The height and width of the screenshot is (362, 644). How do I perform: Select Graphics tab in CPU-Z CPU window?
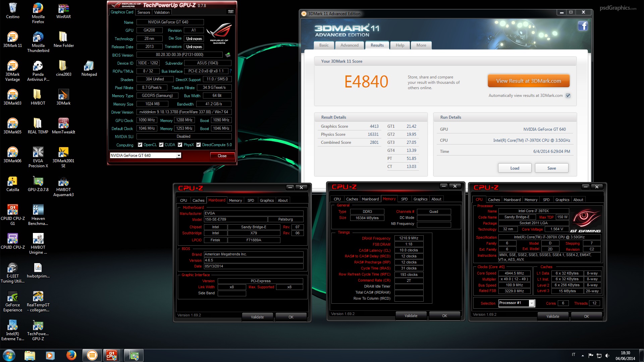point(562,200)
